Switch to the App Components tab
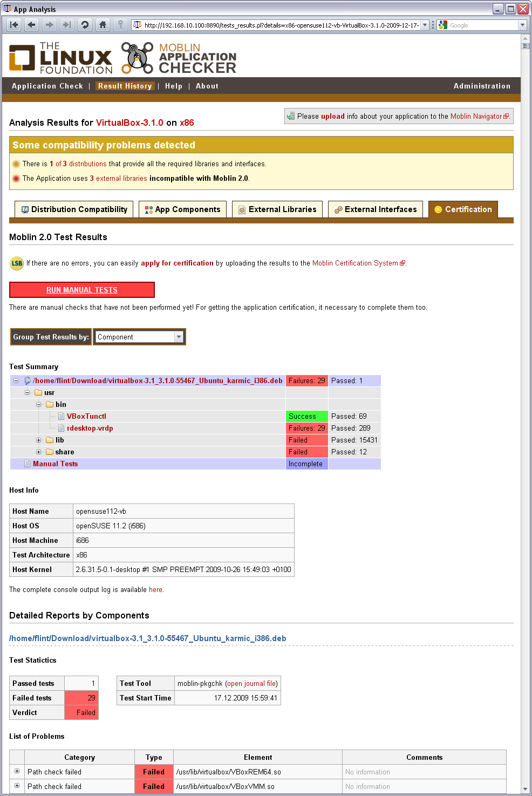The height and width of the screenshot is (796, 532). coord(182,209)
